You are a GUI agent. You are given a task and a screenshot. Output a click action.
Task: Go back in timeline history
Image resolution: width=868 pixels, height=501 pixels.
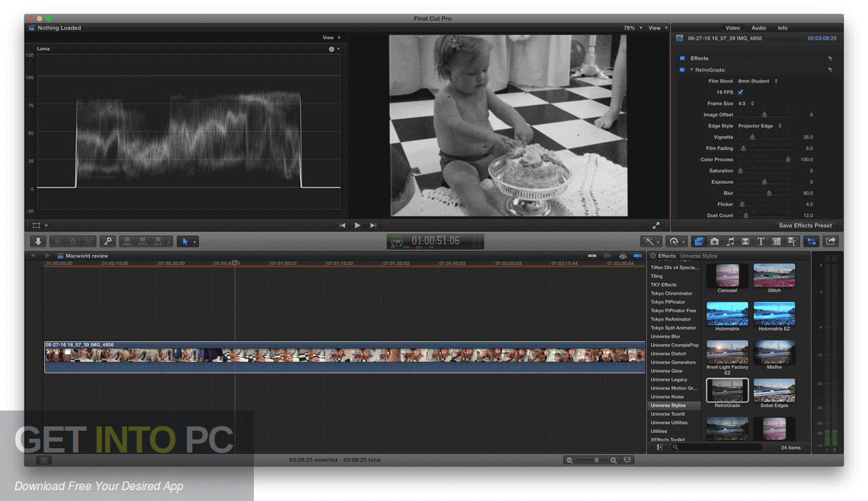click(x=33, y=256)
